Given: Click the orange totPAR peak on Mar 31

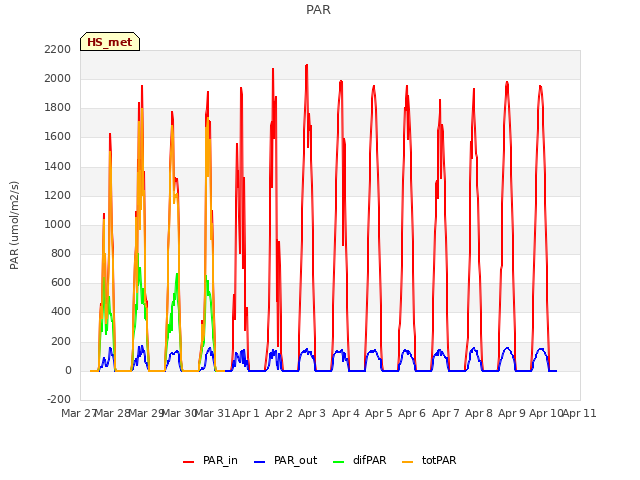Looking at the screenshot, I should pyautogui.click(x=208, y=119).
